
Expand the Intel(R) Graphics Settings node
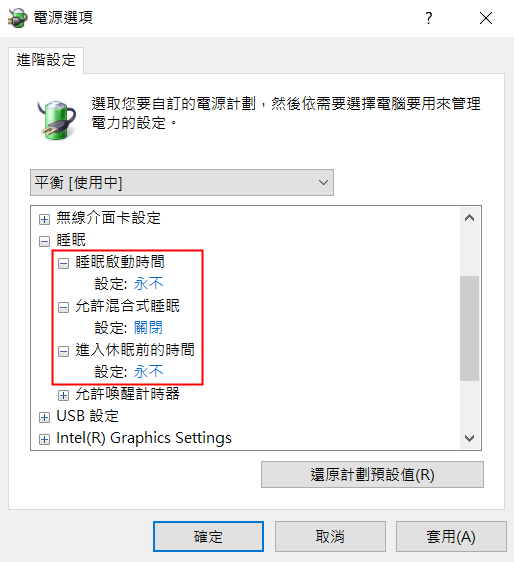click(x=44, y=439)
